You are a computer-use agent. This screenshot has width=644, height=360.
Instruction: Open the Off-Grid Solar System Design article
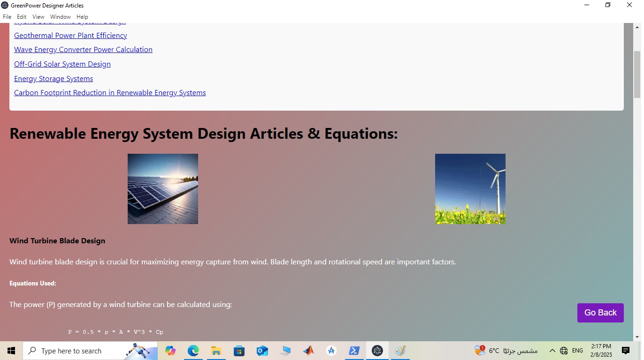pyautogui.click(x=62, y=64)
